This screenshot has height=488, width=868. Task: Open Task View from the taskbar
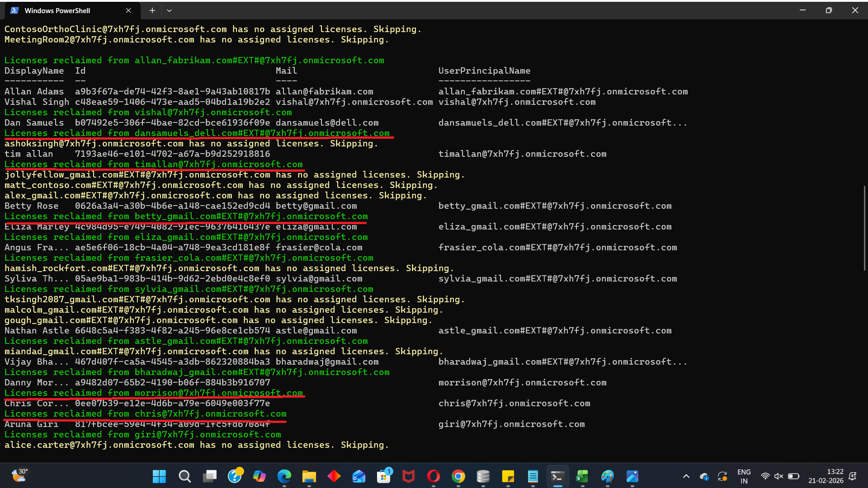point(210,476)
